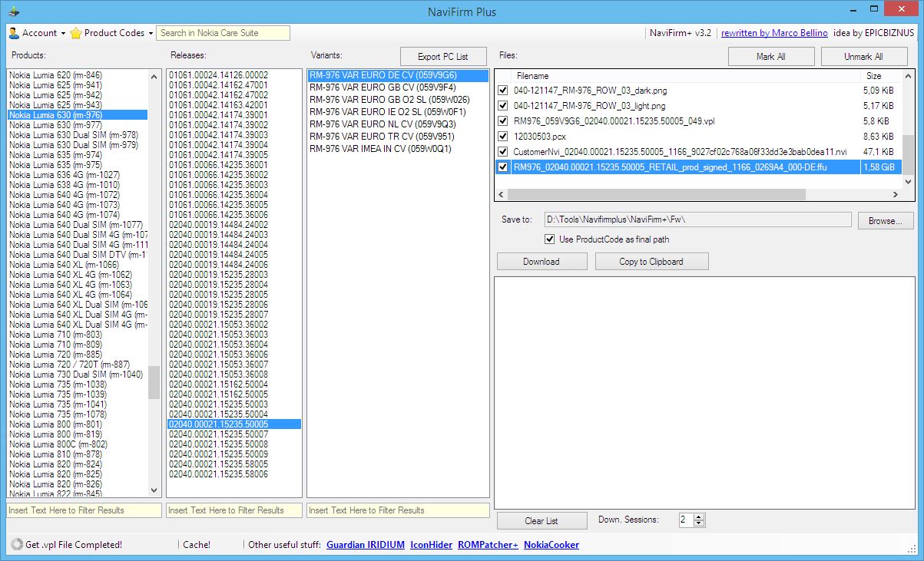The width and height of the screenshot is (924, 561).
Task: Uncheck the CustomerNvi .nvi file checkbox
Action: (x=503, y=152)
